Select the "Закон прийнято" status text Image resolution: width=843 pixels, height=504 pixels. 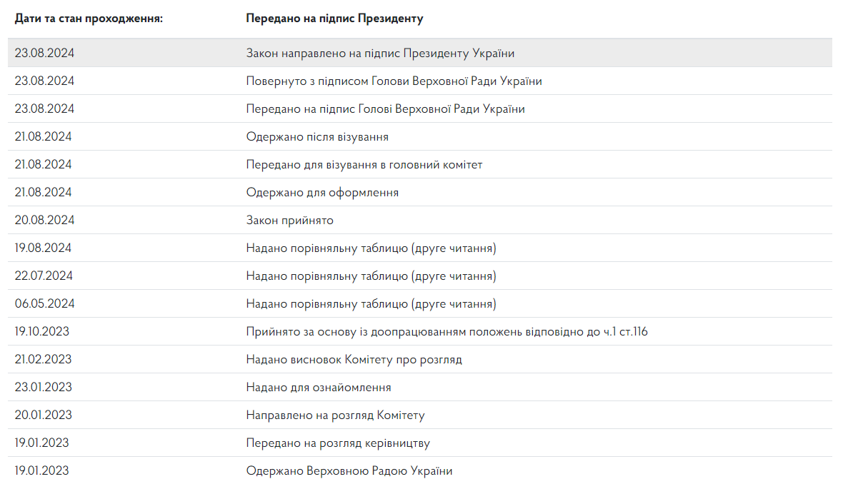click(290, 221)
